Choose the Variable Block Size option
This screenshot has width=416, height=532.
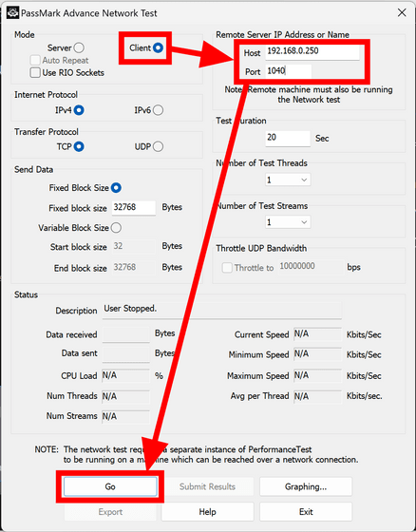click(116, 228)
